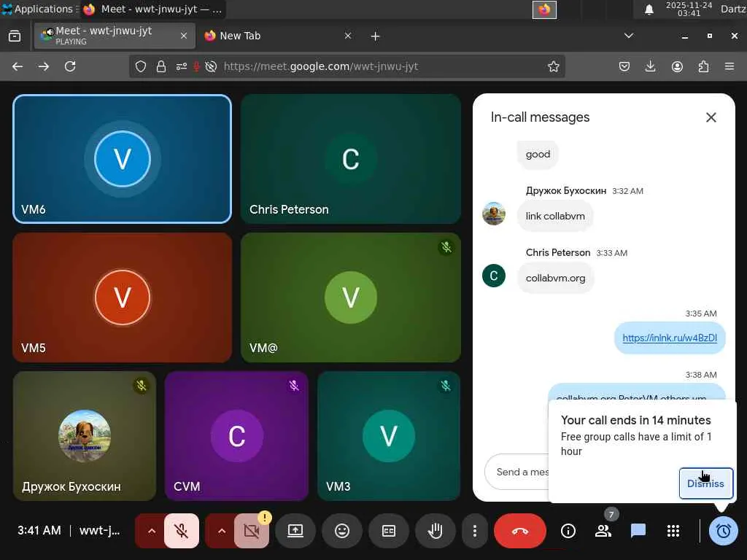Viewport: 747px width, 560px height.
Task: Click the 'good' chat message bubble
Action: pos(538,155)
